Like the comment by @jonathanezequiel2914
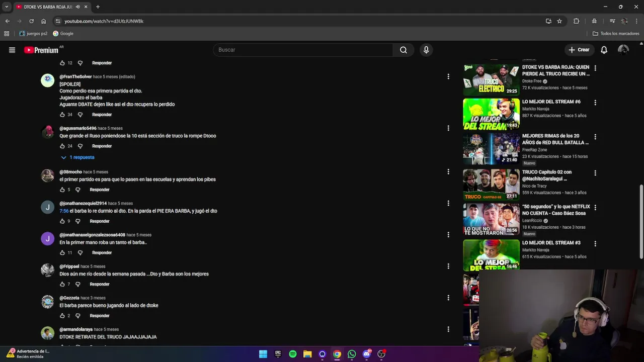 [x=62, y=221]
